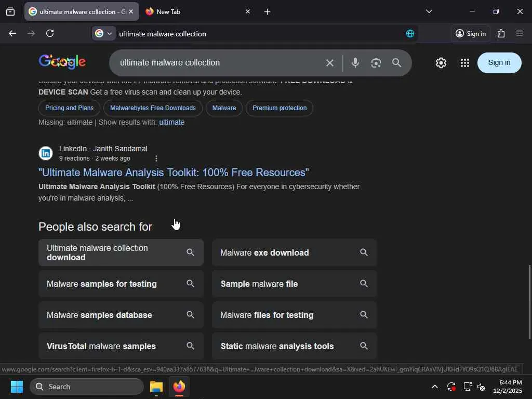The width and height of the screenshot is (532, 399).
Task: Open network status tray icon
Action: click(x=468, y=387)
